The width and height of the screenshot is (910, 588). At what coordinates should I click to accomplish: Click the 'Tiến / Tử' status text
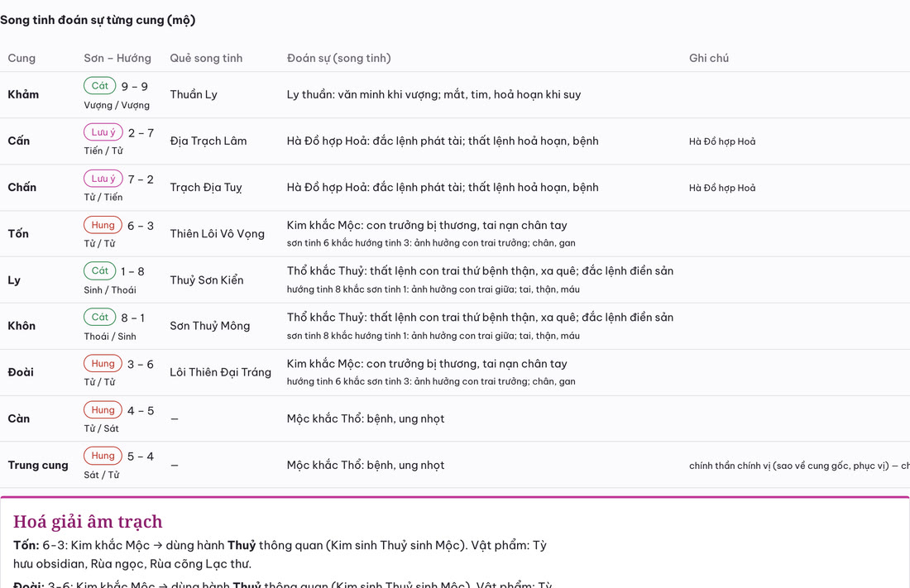point(103,151)
